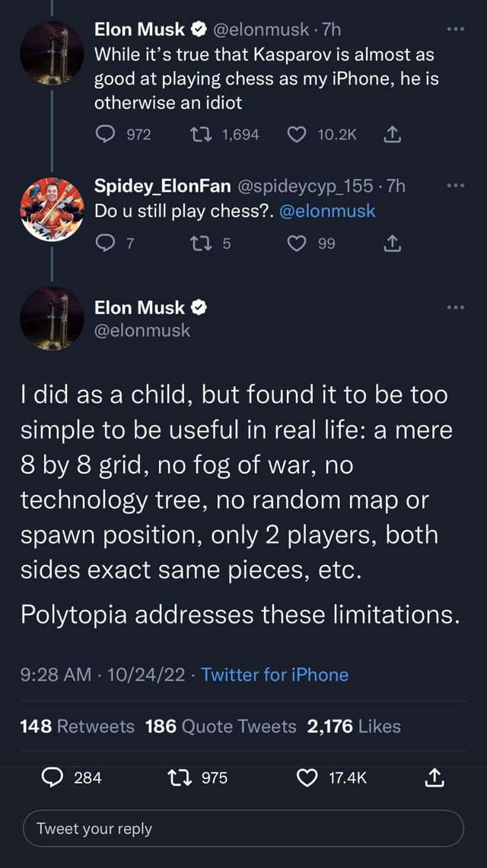Screen dimensions: 487x868
Task: Tap the Tweet your reply field
Action: click(x=243, y=828)
